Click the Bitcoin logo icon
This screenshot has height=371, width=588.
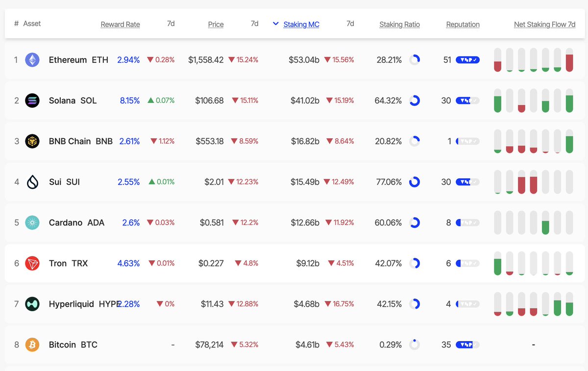[x=32, y=345]
